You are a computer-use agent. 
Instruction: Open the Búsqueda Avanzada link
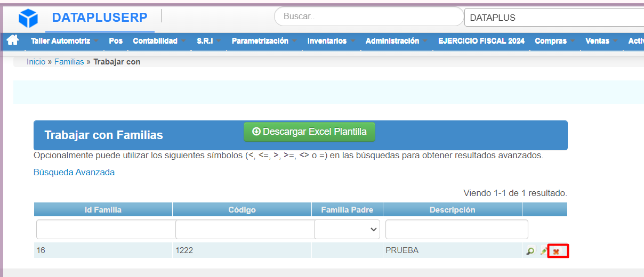tap(74, 172)
